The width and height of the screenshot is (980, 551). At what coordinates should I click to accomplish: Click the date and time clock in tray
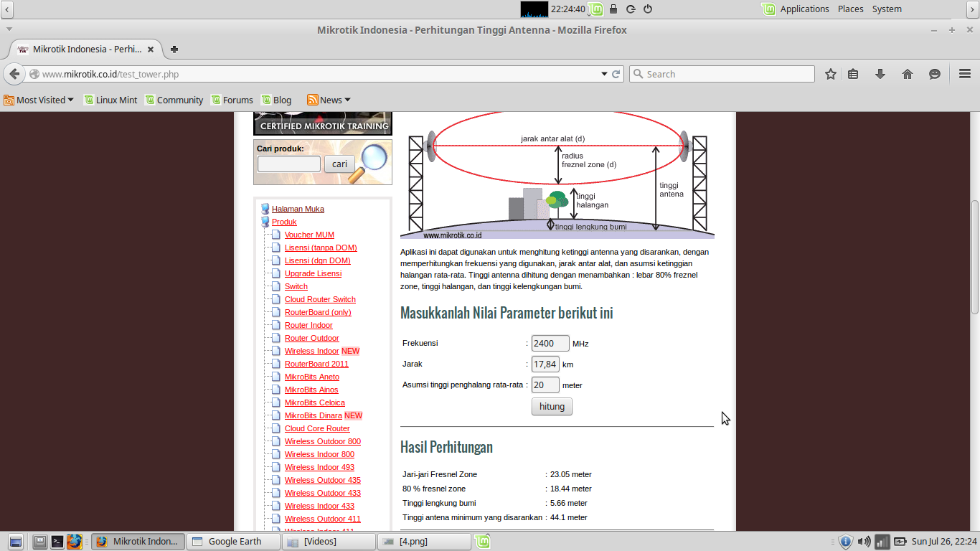coord(944,542)
